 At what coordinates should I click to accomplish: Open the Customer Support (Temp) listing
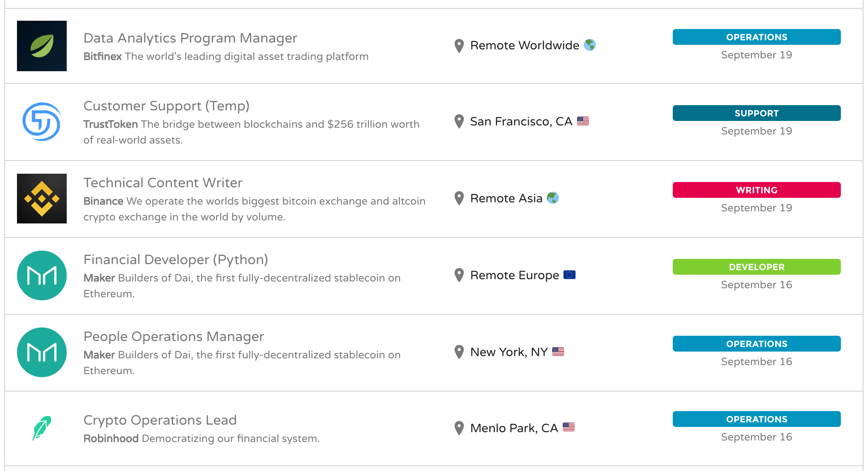[x=166, y=106]
